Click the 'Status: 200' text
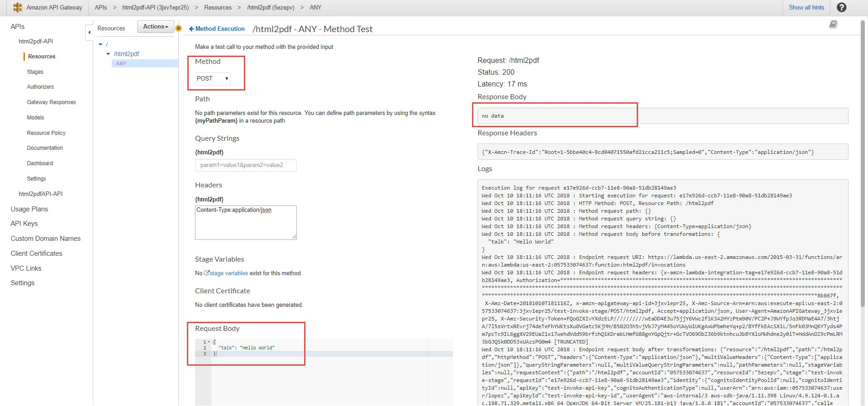The image size is (868, 406). pos(496,72)
